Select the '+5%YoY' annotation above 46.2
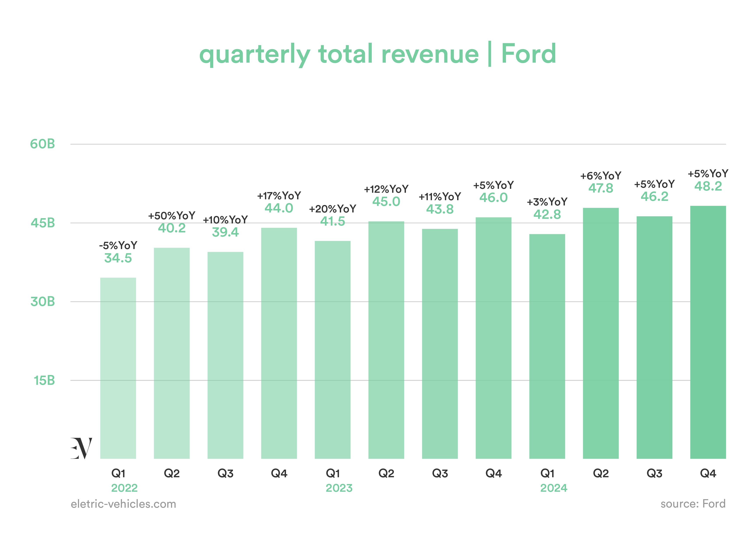The width and height of the screenshot is (756, 548). [654, 184]
